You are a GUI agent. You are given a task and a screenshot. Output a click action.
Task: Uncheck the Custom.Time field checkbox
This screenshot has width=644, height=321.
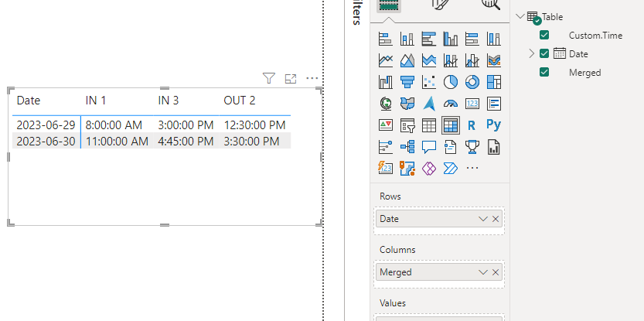(x=544, y=35)
